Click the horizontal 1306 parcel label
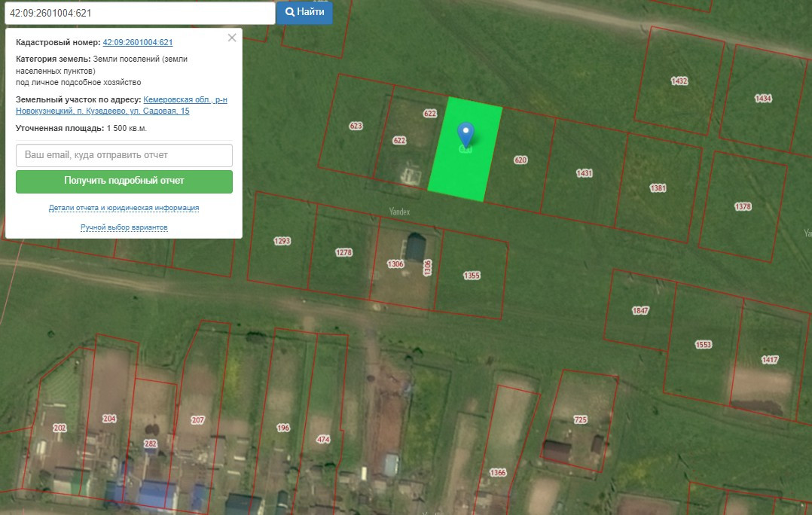The image size is (812, 515). [x=395, y=264]
